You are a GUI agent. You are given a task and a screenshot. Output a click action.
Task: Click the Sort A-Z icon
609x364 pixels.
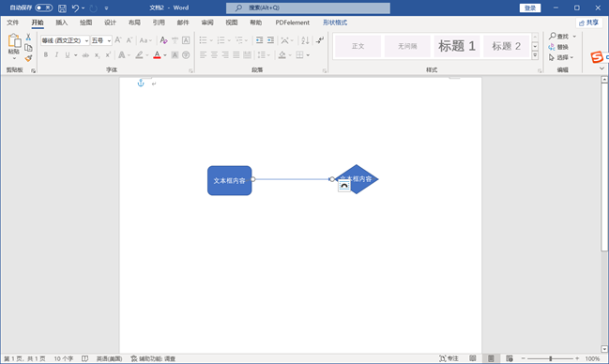point(305,40)
